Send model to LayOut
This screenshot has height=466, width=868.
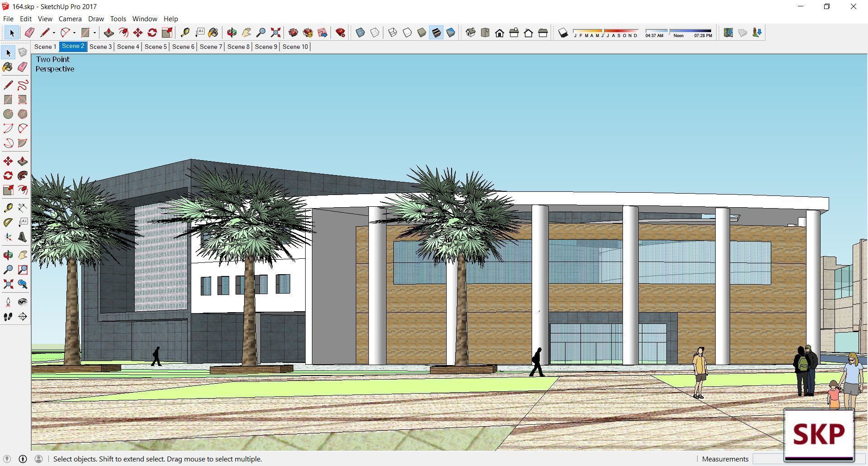pos(322,33)
